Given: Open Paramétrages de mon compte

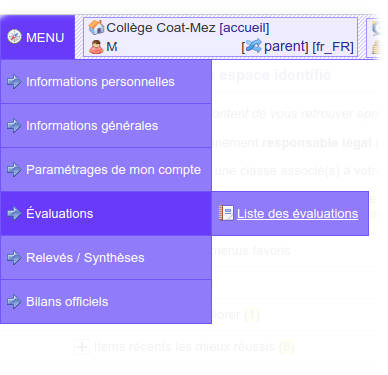Looking at the screenshot, I should click(x=106, y=170).
